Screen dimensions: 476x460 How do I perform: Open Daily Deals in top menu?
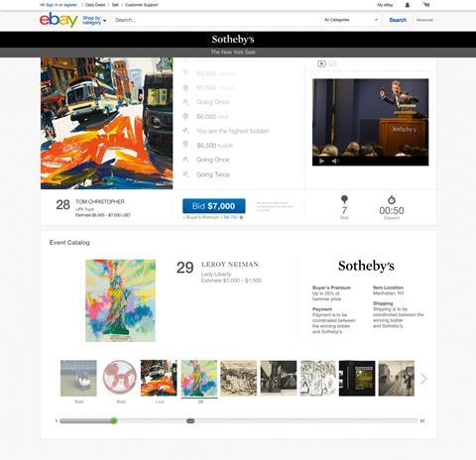tap(95, 5)
